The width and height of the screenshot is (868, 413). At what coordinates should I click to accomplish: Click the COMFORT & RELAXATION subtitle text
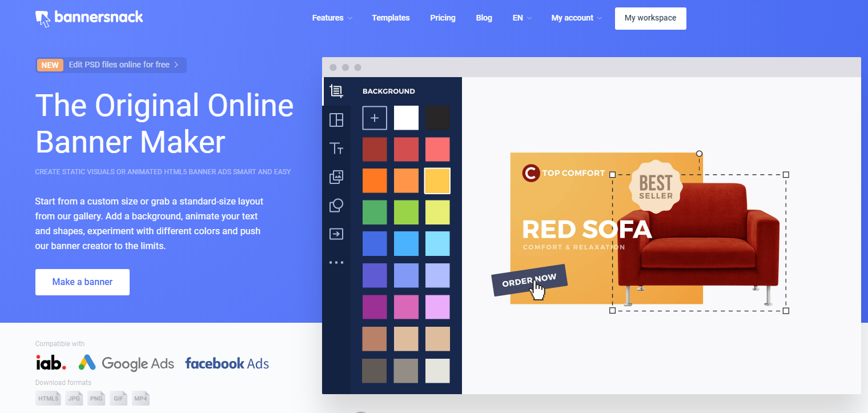point(574,247)
